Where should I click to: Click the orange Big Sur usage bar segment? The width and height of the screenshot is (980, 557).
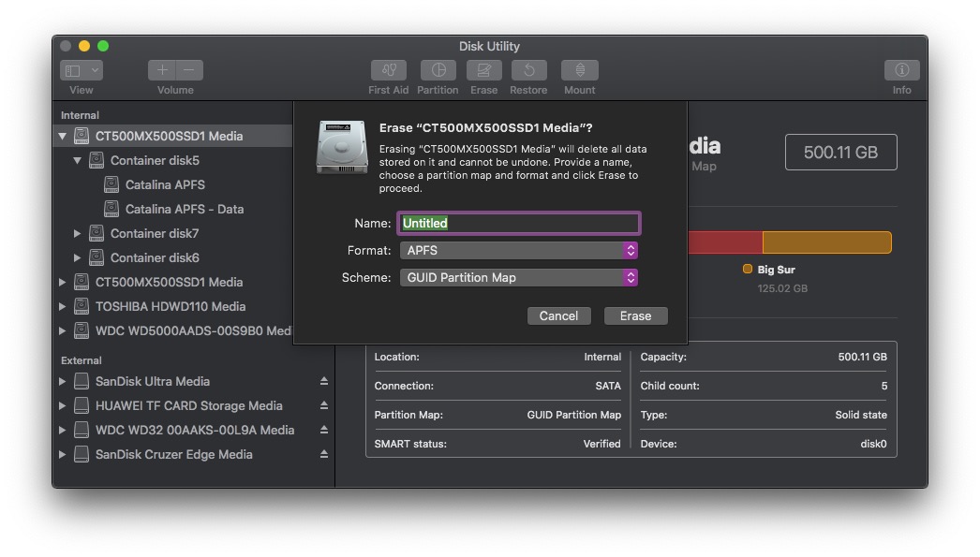coord(827,242)
